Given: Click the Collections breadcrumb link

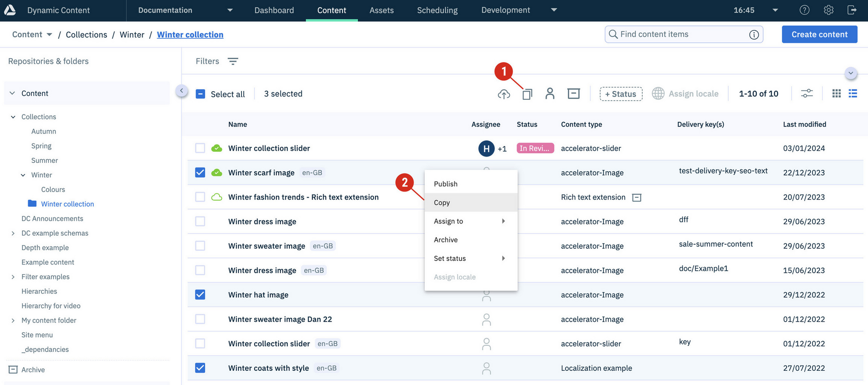Looking at the screenshot, I should click(86, 35).
